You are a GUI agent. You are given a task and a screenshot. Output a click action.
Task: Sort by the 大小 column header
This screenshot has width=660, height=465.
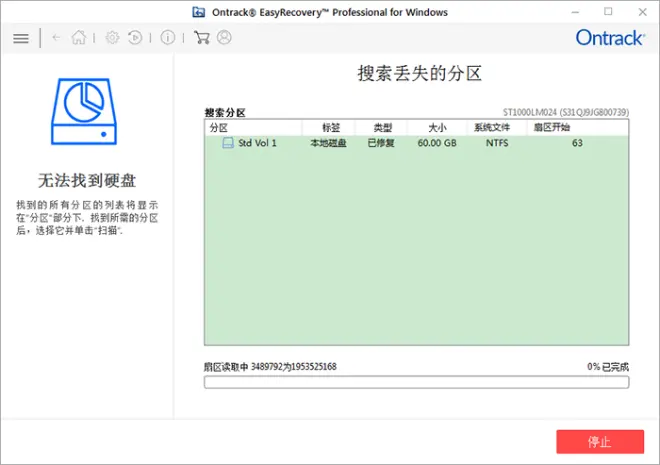click(437, 128)
